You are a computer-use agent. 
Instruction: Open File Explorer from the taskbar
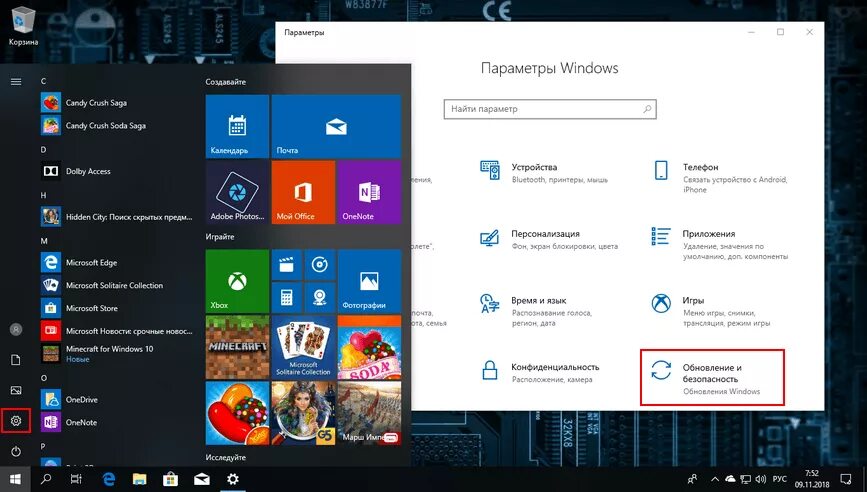[140, 479]
